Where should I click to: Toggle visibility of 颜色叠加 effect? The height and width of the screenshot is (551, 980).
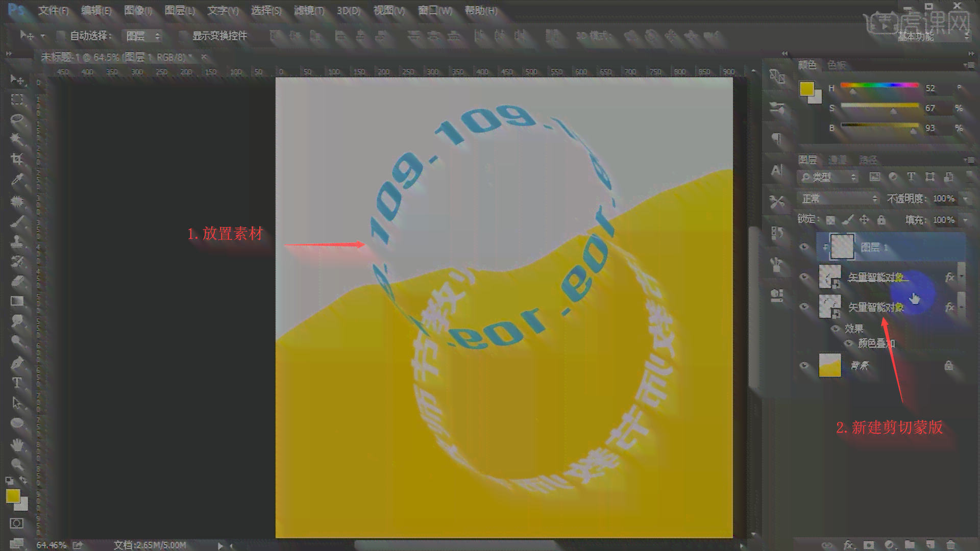point(848,343)
